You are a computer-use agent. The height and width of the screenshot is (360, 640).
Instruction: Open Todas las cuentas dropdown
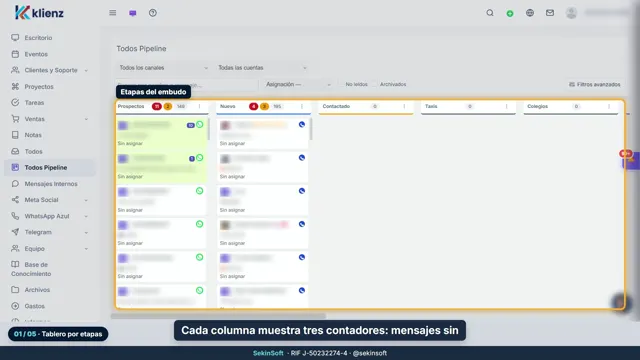pyautogui.click(x=262, y=68)
